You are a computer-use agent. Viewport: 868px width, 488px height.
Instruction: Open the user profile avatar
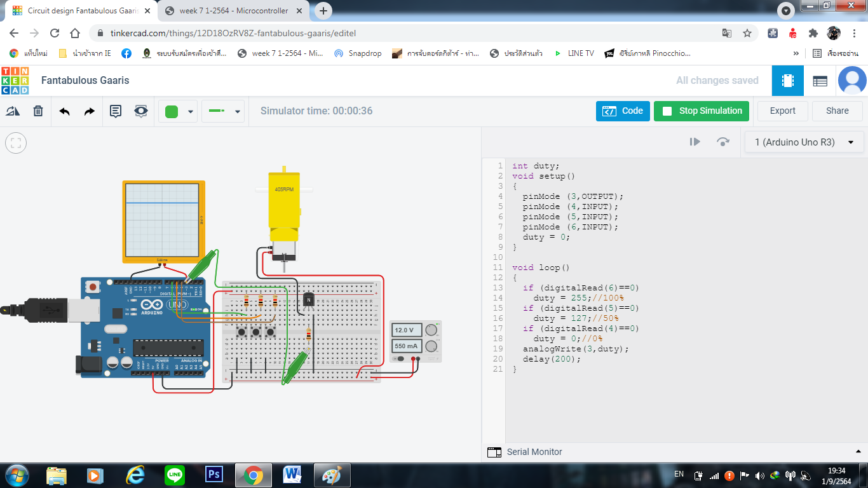pyautogui.click(x=852, y=81)
